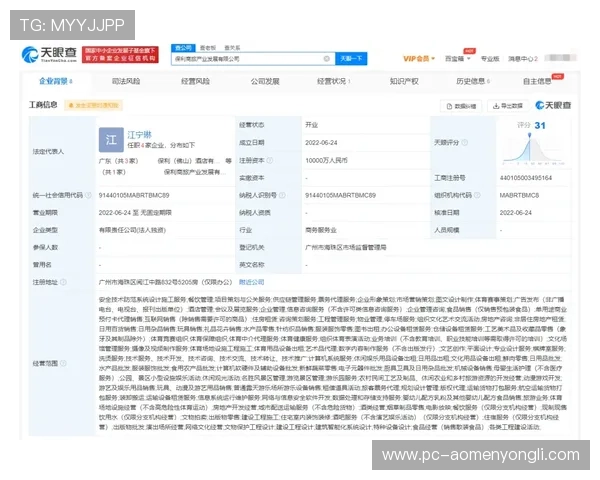Click the 开业 operating status value
The height and width of the screenshot is (480, 600).
[x=311, y=125]
